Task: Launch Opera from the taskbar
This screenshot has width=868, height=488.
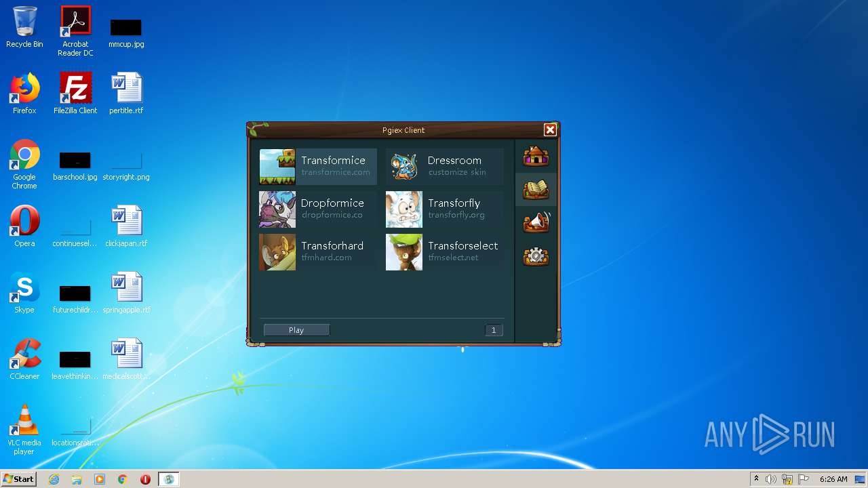Action: pyautogui.click(x=145, y=479)
